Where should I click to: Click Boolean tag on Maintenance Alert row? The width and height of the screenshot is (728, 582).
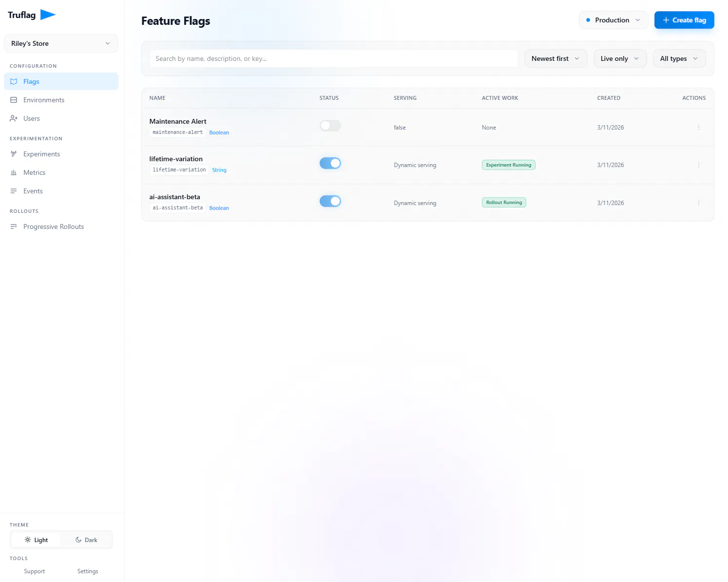(219, 132)
